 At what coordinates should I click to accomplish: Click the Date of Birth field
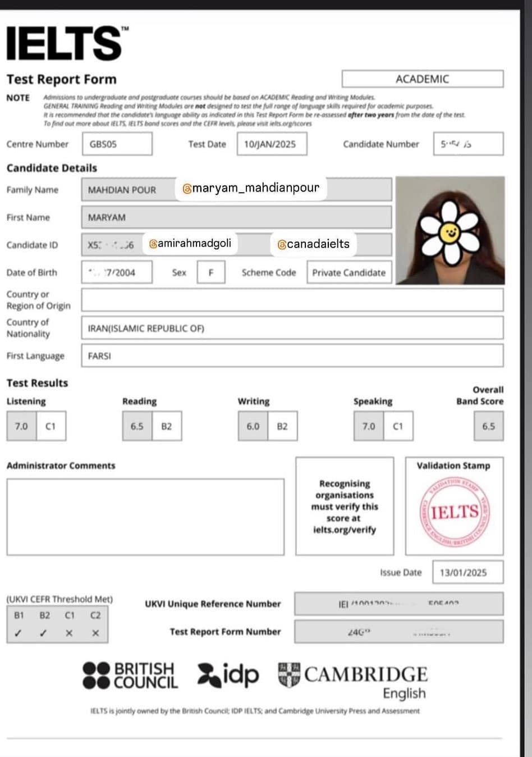[x=117, y=272]
